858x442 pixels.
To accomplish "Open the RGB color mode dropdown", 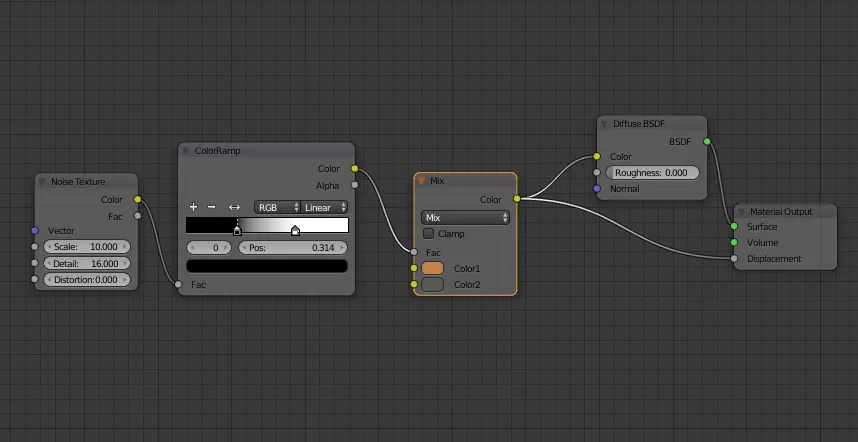I will pyautogui.click(x=277, y=207).
